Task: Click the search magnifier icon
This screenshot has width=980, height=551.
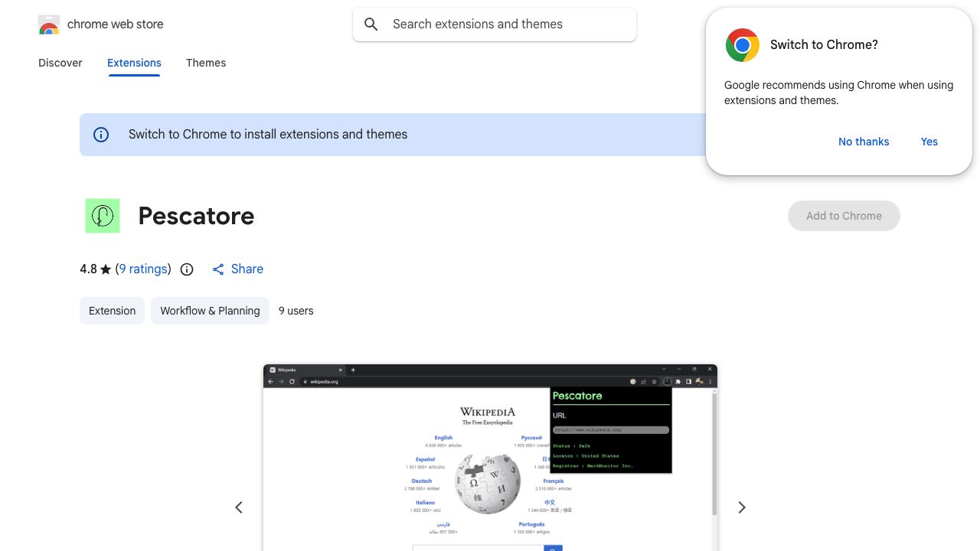Action: pos(371,24)
